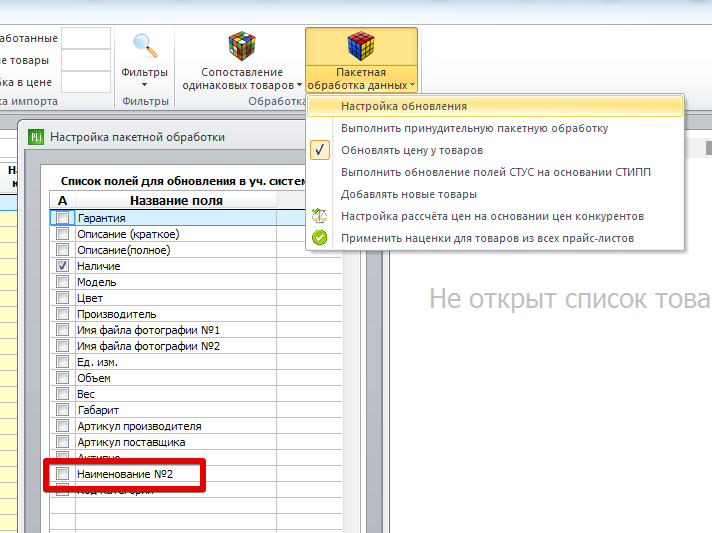Click green checkmark icon to apply markups
The height and width of the screenshot is (533, 712).
pyautogui.click(x=320, y=237)
